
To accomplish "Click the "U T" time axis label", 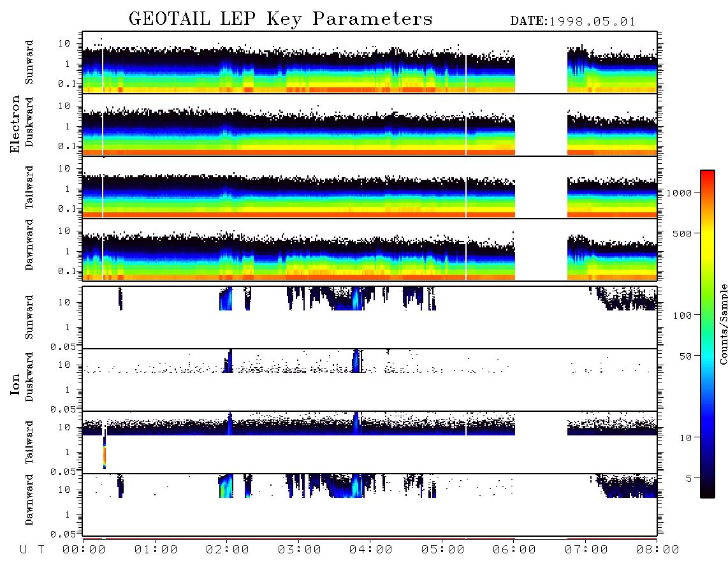I will coord(32,550).
